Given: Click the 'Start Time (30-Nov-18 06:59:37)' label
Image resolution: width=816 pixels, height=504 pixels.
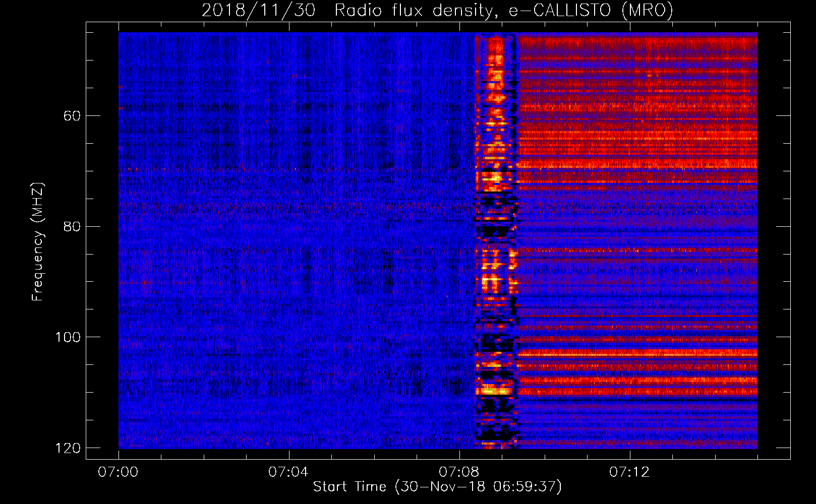Looking at the screenshot, I should [x=437, y=487].
